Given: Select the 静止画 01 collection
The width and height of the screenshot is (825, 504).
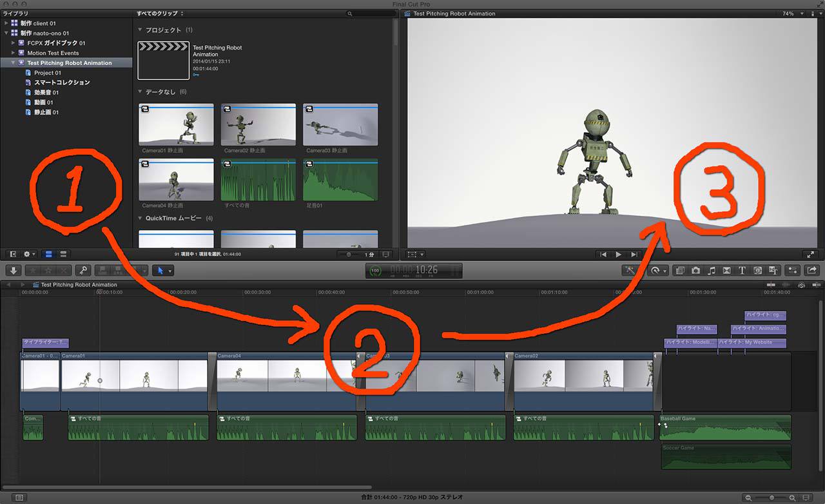Looking at the screenshot, I should [x=46, y=112].
